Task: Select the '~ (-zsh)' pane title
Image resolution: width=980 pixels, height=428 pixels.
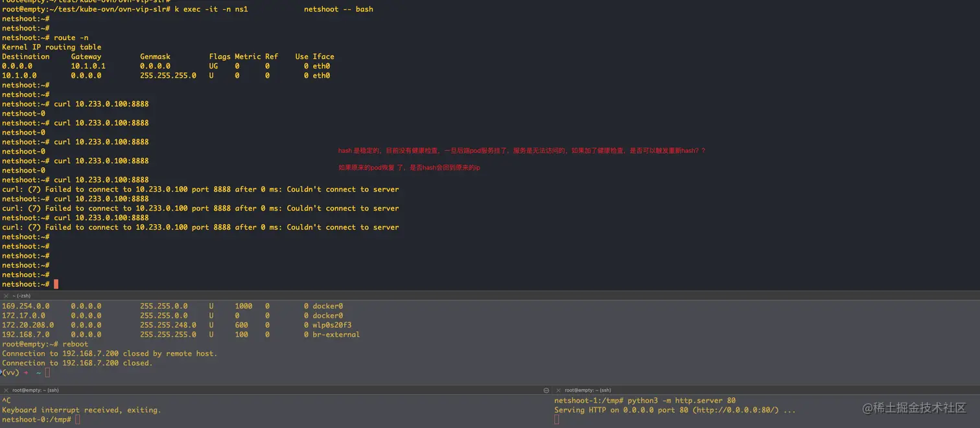Action: (21, 296)
